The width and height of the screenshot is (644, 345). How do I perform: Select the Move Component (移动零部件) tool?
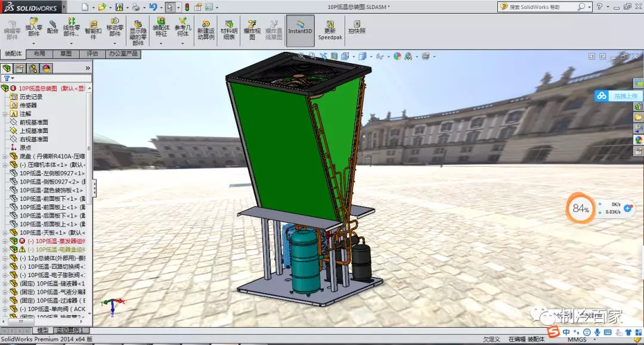click(114, 27)
